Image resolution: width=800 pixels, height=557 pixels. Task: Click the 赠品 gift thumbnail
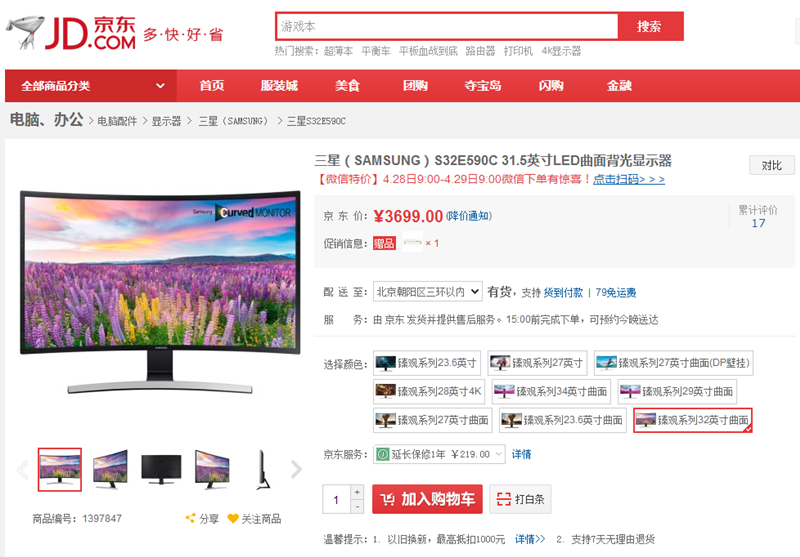[x=413, y=242]
